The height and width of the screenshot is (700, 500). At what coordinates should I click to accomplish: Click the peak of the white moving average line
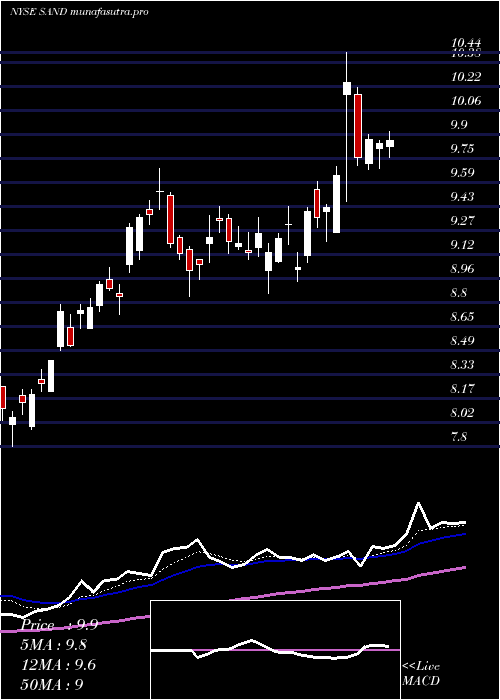pos(419,504)
